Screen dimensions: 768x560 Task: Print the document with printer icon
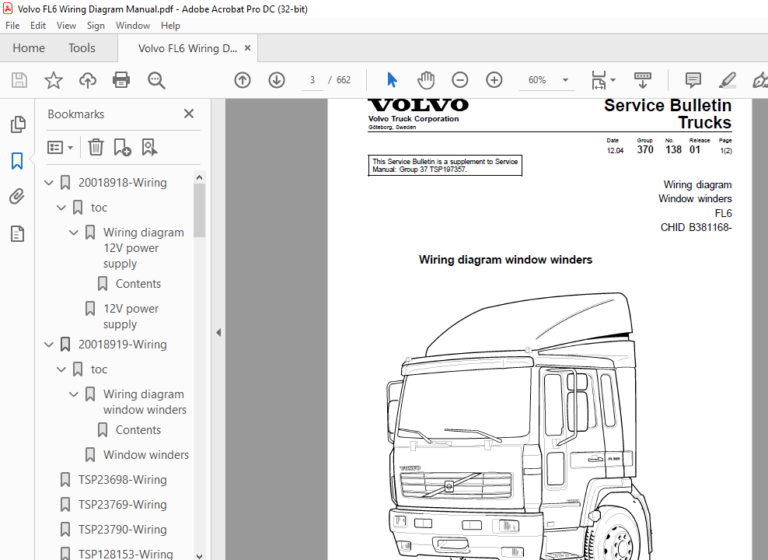click(x=121, y=80)
